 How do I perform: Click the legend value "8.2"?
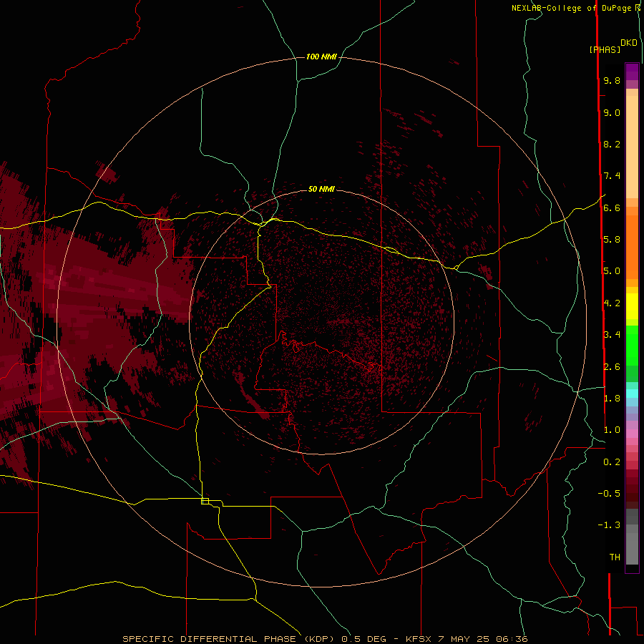612,144
